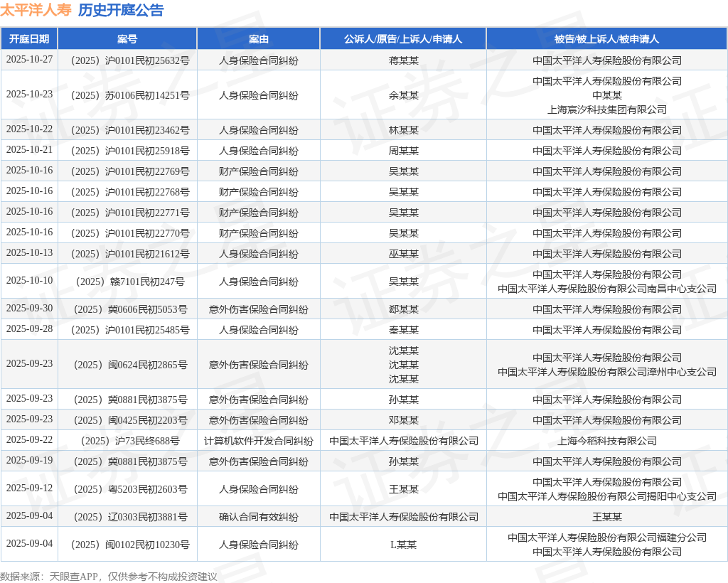This screenshot has width=728, height=583.
Task: Click plaintiff name 郄某某
Action: (404, 309)
